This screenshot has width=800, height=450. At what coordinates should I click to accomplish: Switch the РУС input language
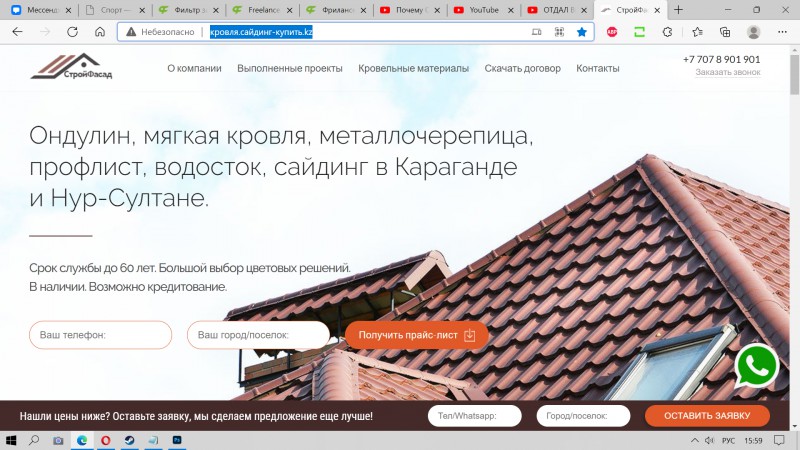728,440
